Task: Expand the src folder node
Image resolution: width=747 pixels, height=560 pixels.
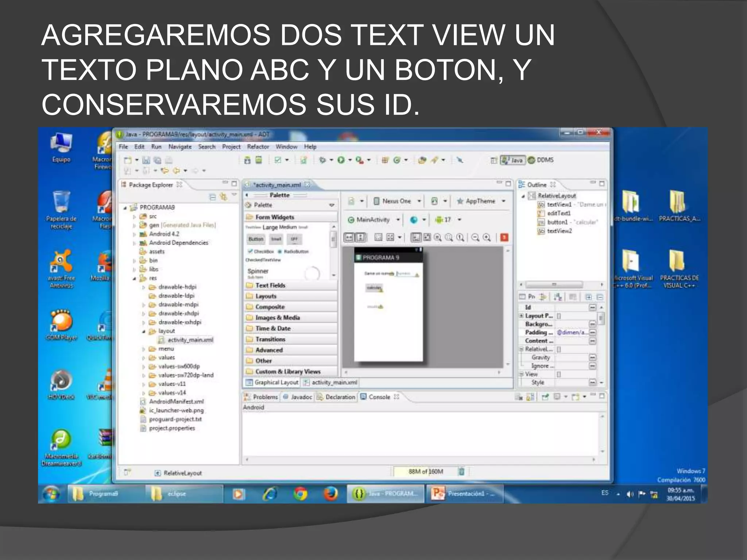Action: [x=134, y=217]
